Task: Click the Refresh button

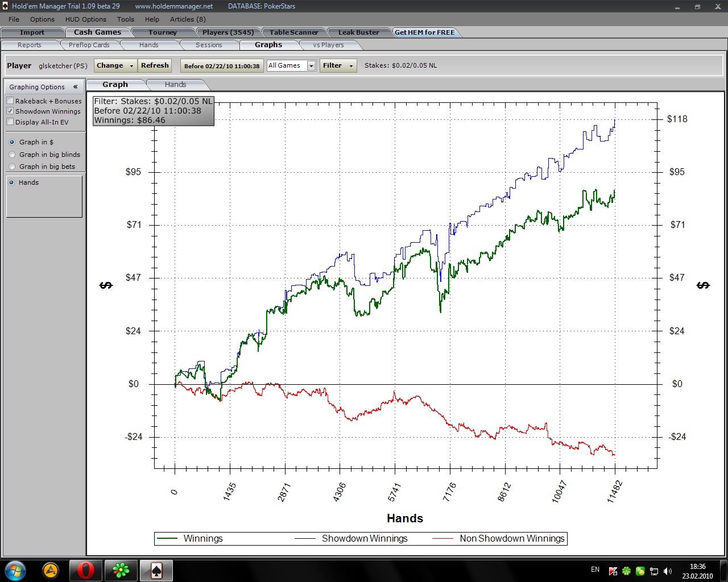Action: (x=155, y=65)
